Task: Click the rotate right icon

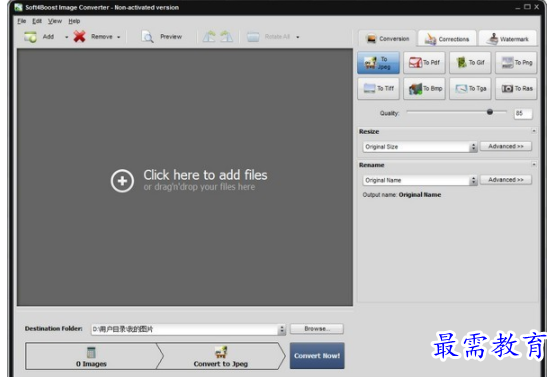Action: click(227, 36)
